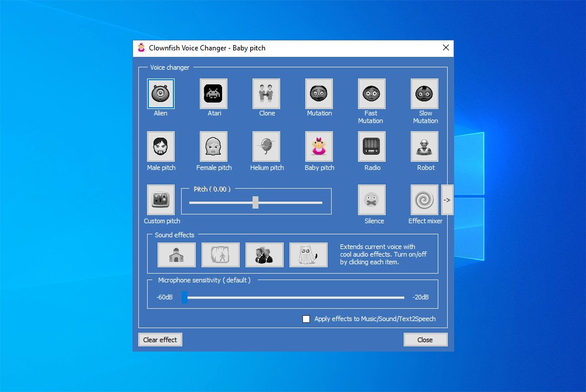Enable the Robot voice effect
586x392 pixels.
coord(424,146)
